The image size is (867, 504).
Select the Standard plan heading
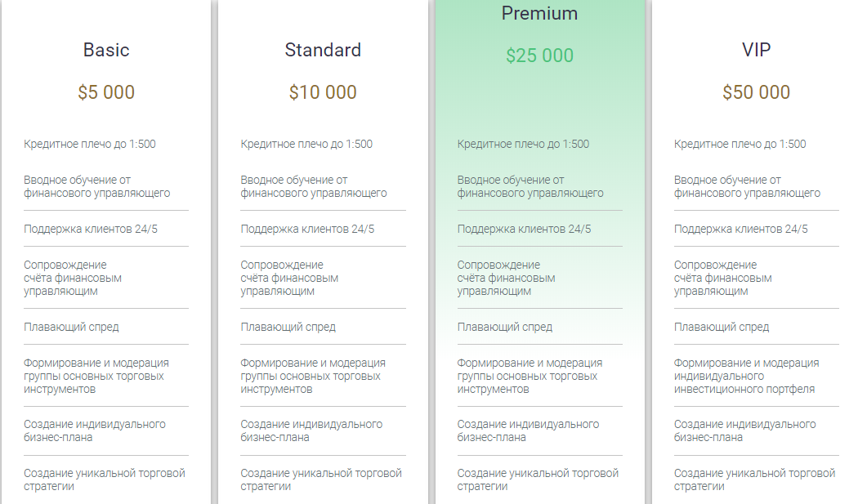[x=323, y=50]
